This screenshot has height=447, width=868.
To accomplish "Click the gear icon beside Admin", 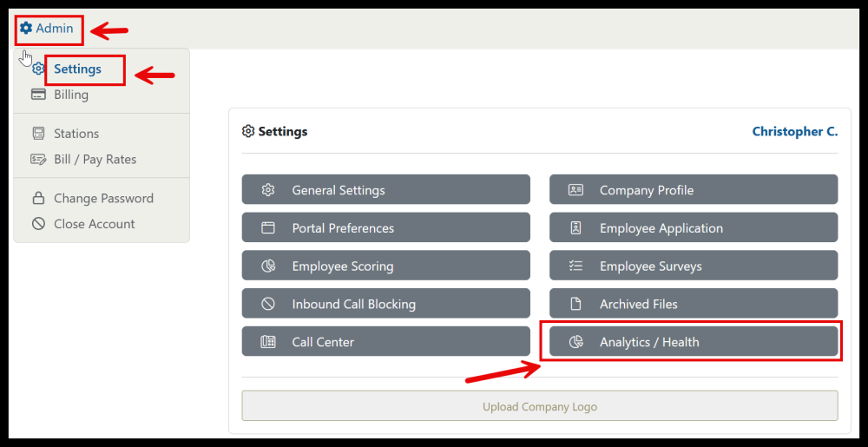I will click(26, 29).
